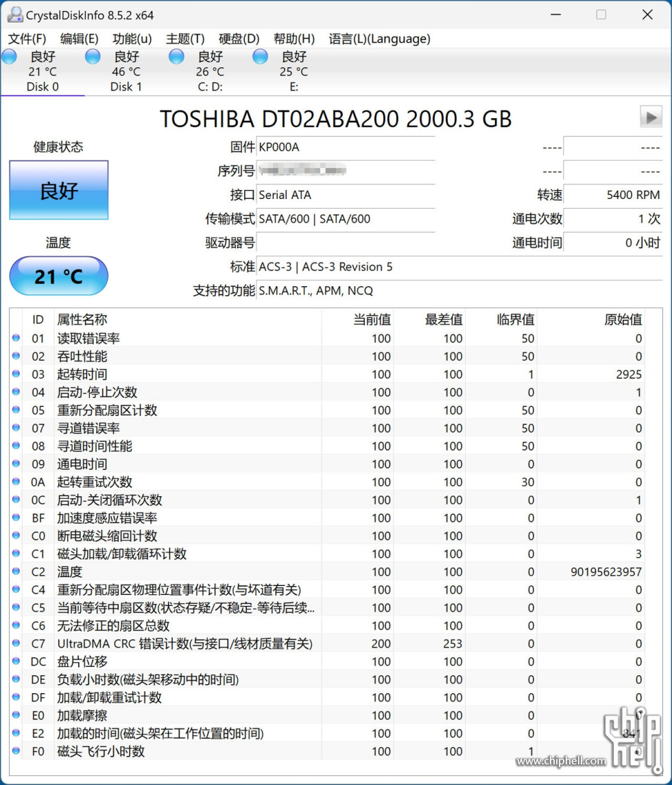Click Disk 1 blue status orb
672x785 pixels.
point(93,56)
